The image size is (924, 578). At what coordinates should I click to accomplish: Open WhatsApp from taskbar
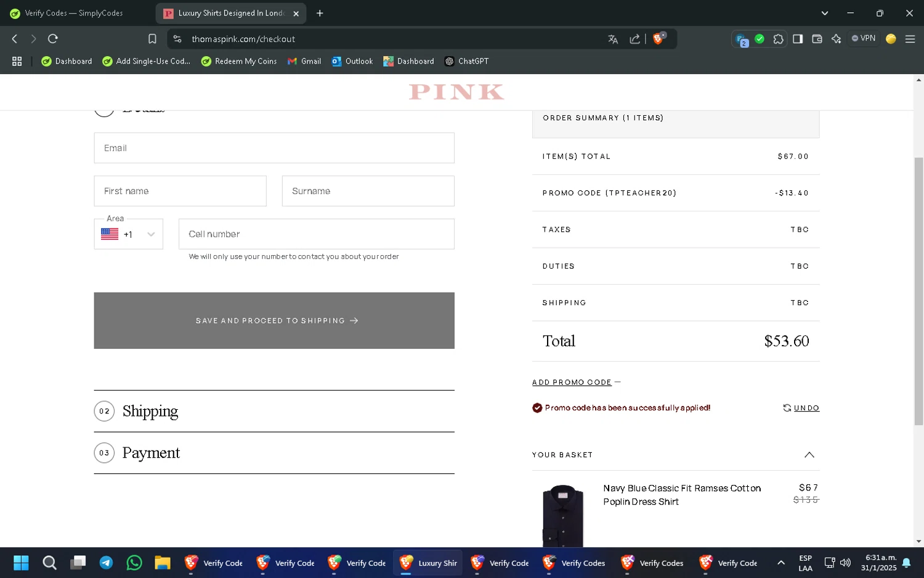tap(134, 563)
